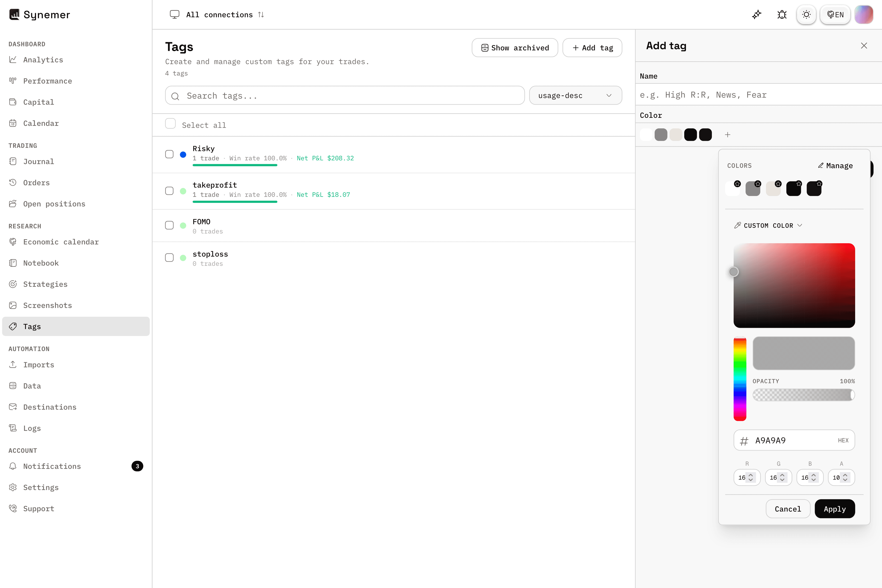Click the user avatar in top bar
Screen dimensions: 882x588
tap(864, 15)
